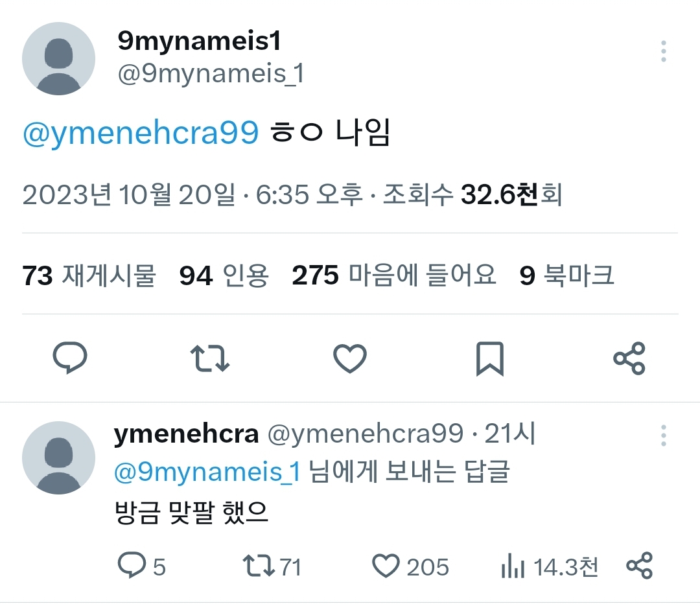Screen dimensions: 700x604
Task: Share ymenehcra's reply
Action: coord(640,566)
